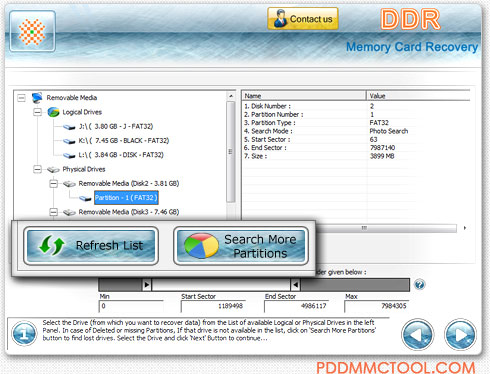Image resolution: width=490 pixels, height=374 pixels.
Task: Click the Refresh List button
Action: 91,246
